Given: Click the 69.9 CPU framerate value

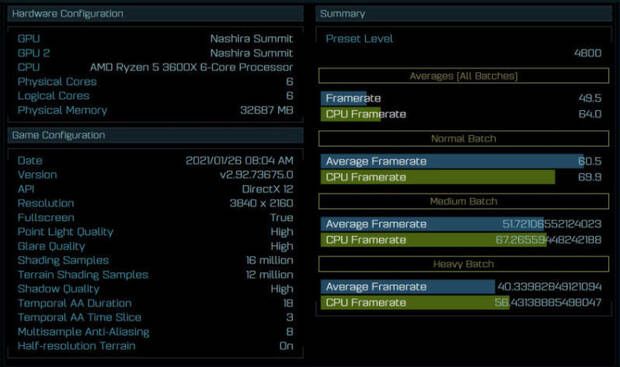Looking at the screenshot, I should [x=590, y=177].
